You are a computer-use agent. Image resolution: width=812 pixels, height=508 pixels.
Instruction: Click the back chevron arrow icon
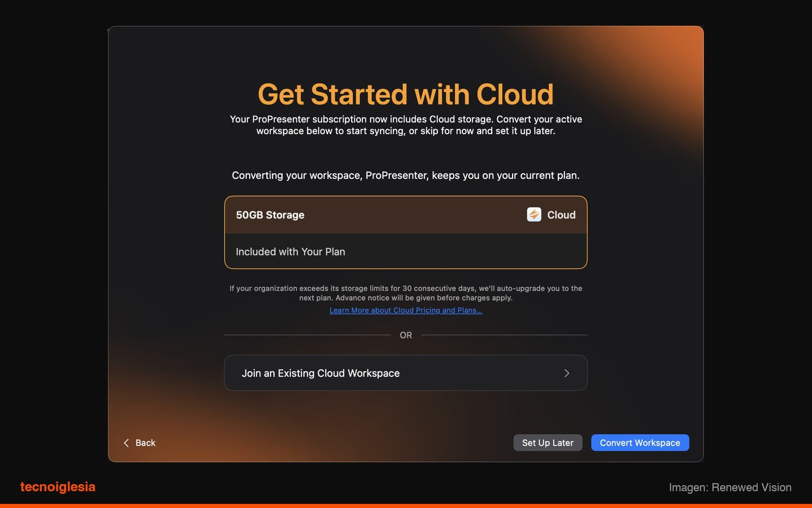point(126,443)
